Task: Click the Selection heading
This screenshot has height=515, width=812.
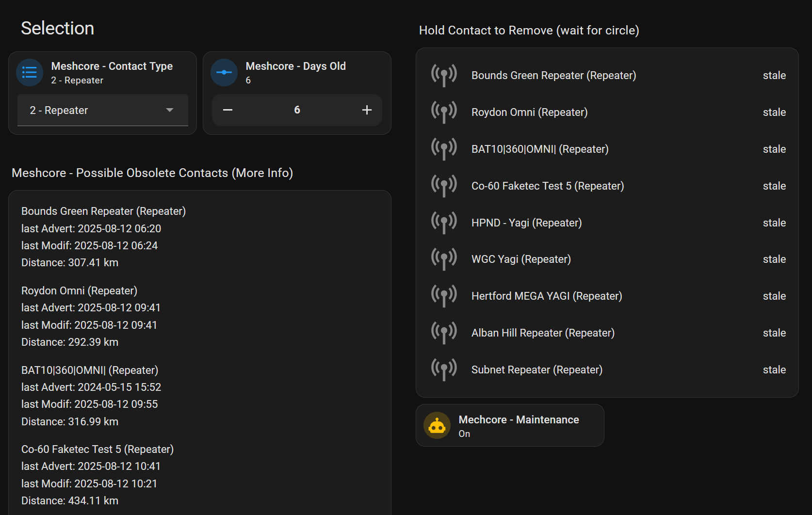Action: (57, 28)
